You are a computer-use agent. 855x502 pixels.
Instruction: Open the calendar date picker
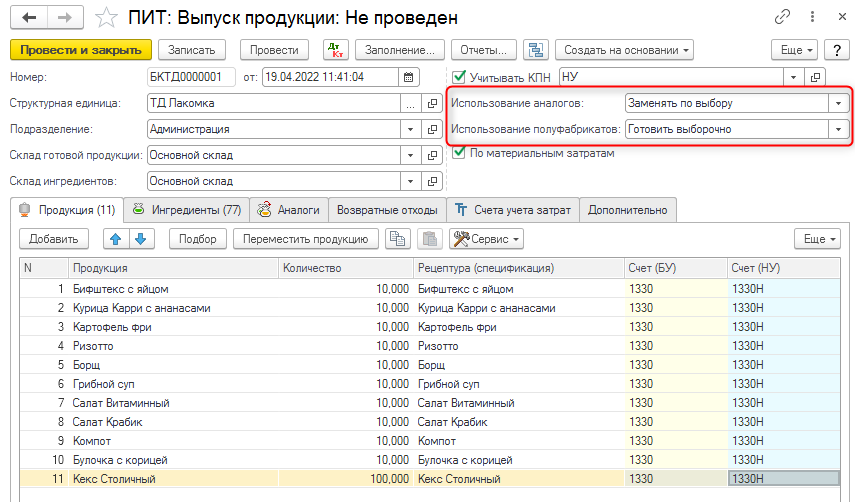(x=408, y=77)
